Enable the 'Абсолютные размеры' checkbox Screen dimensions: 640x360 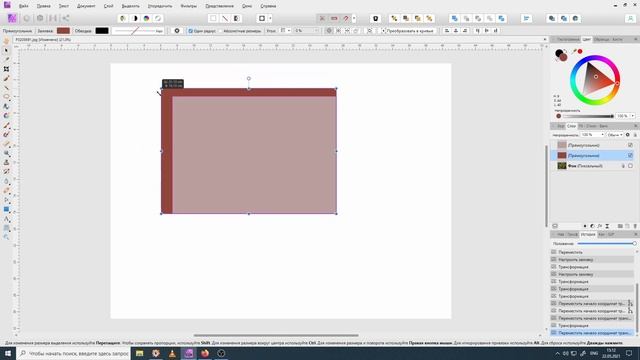pyautogui.click(x=220, y=31)
